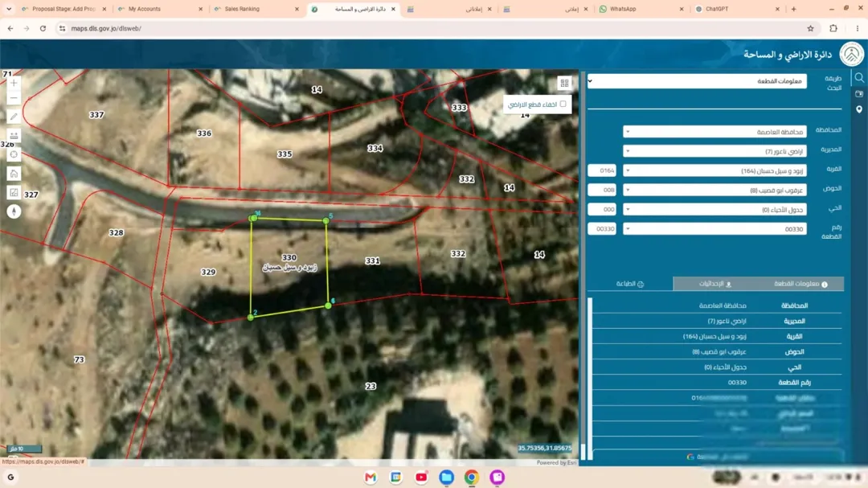
Task: Click the neighborhood code 000 field
Action: (602, 209)
